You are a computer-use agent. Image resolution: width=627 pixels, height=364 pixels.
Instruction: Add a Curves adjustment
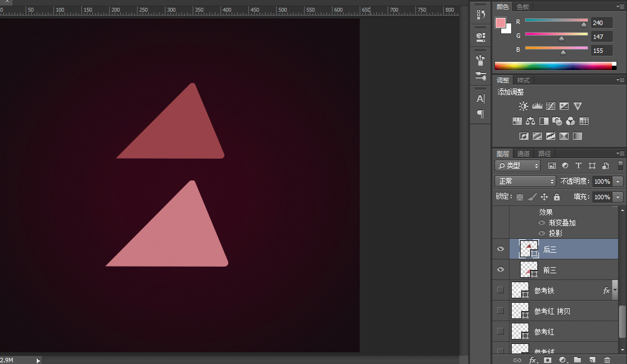pos(551,106)
